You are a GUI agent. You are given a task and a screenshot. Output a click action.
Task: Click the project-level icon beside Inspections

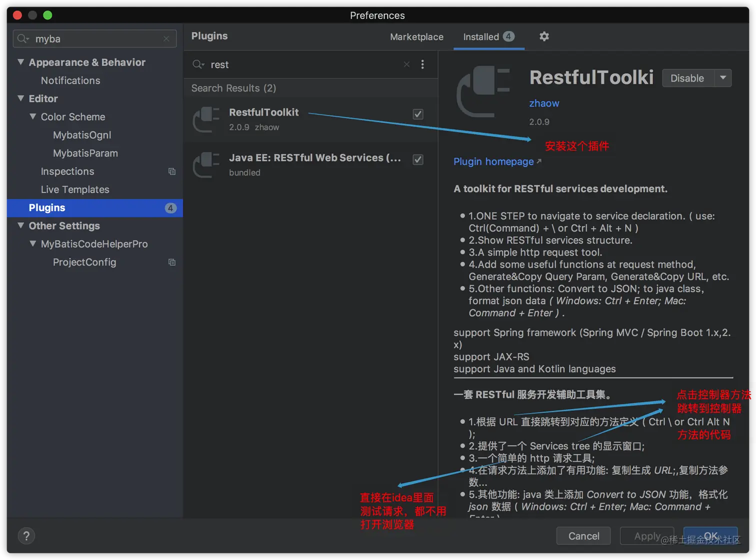click(172, 172)
